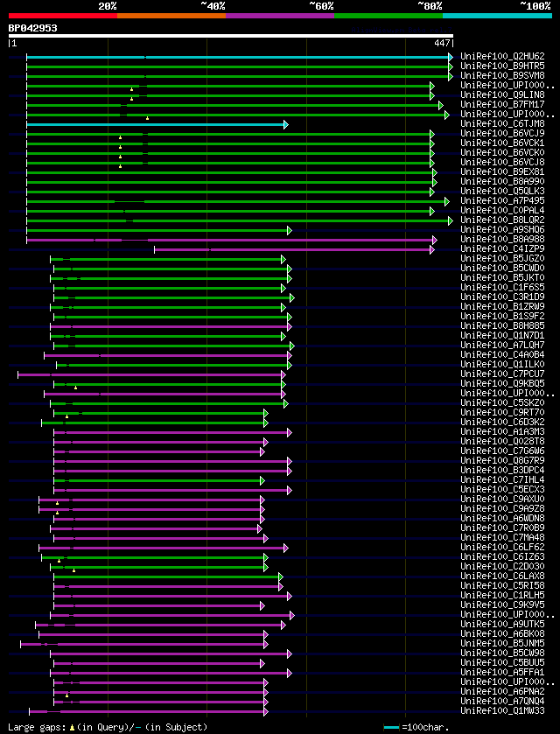
Task: Select UniRef100_Q9KBQ5 hit name
Action: click(502, 384)
